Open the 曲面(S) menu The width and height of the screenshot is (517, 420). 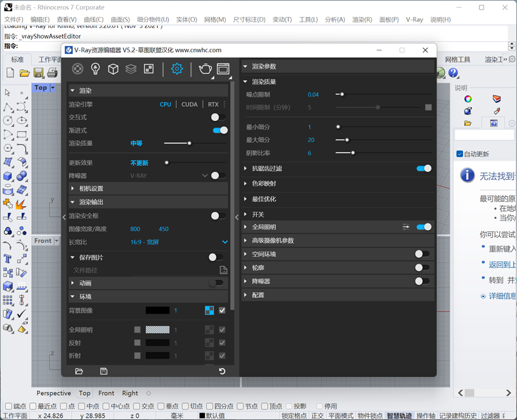pos(120,19)
